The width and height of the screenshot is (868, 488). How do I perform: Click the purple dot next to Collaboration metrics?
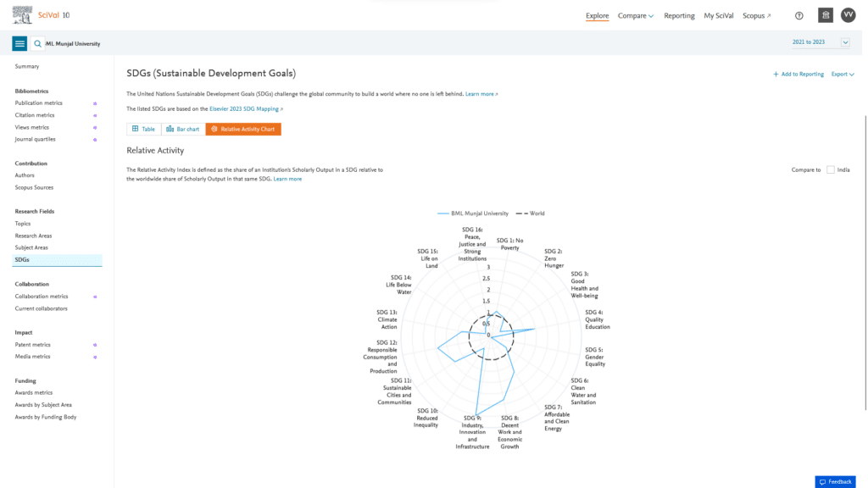point(95,297)
